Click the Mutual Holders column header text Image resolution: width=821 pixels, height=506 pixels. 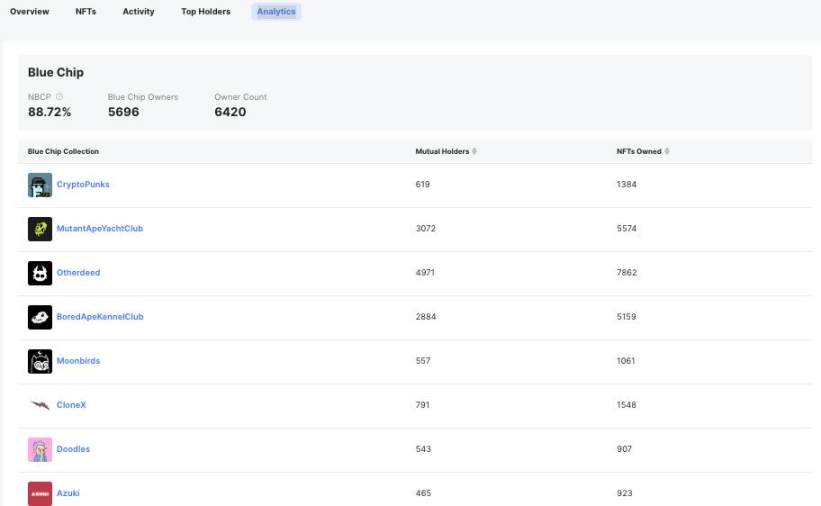[442, 151]
